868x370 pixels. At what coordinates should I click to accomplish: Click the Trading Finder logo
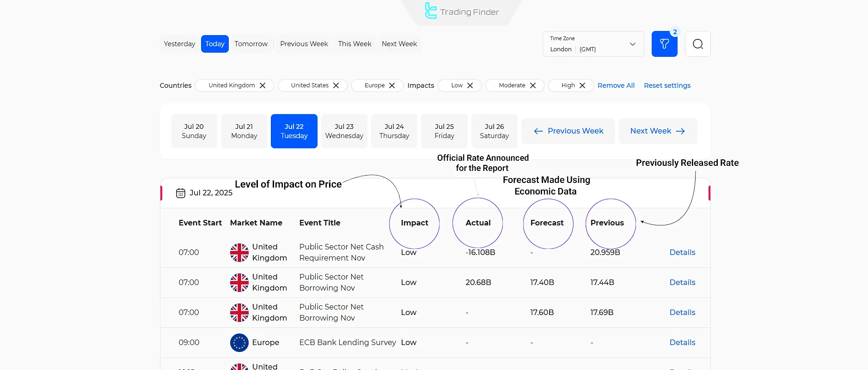[462, 12]
